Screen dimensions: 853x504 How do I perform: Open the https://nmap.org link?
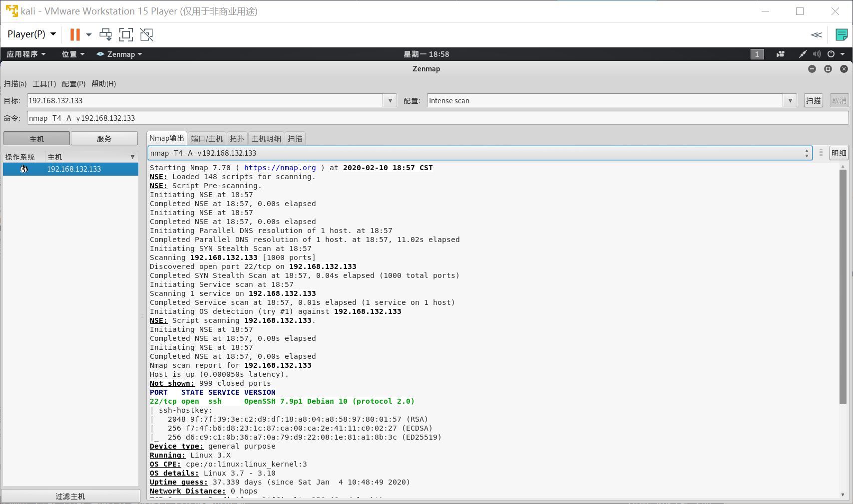click(280, 168)
